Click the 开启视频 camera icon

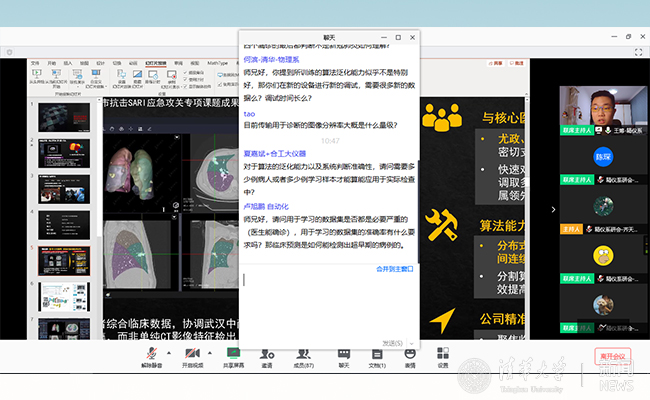(191, 354)
